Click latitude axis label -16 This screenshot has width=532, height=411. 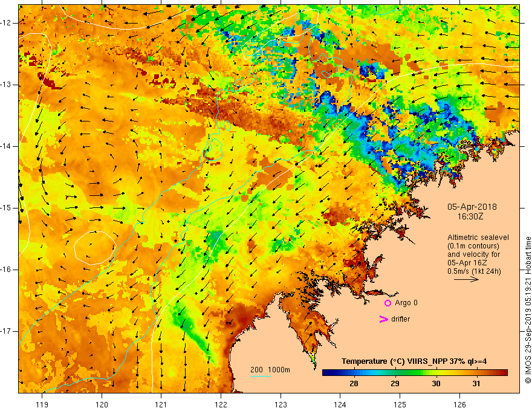click(x=7, y=270)
